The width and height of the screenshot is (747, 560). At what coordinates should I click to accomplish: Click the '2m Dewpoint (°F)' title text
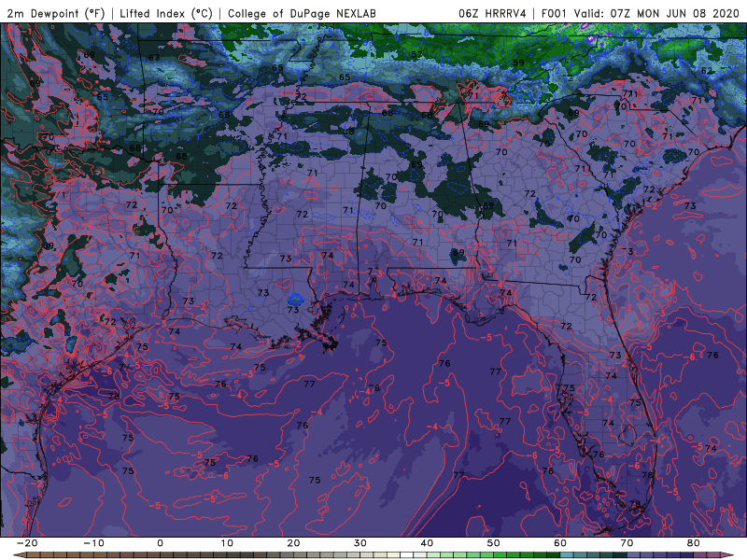[x=56, y=13]
